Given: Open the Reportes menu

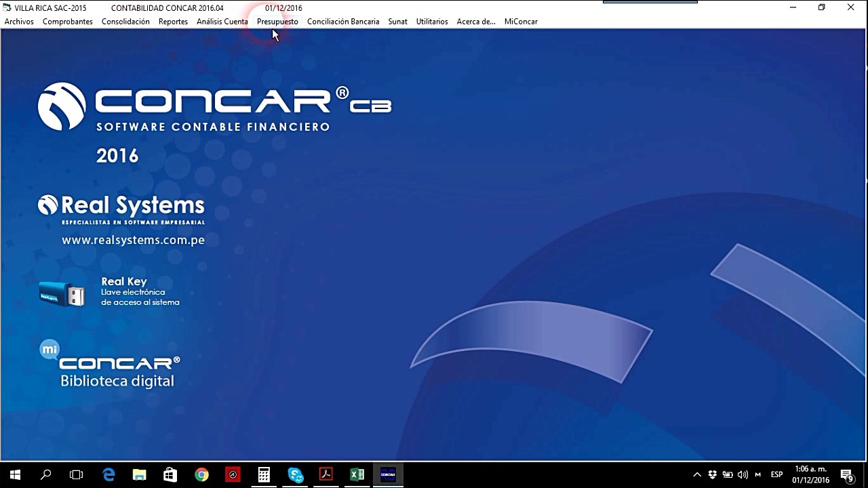Looking at the screenshot, I should pyautogui.click(x=173, y=22).
